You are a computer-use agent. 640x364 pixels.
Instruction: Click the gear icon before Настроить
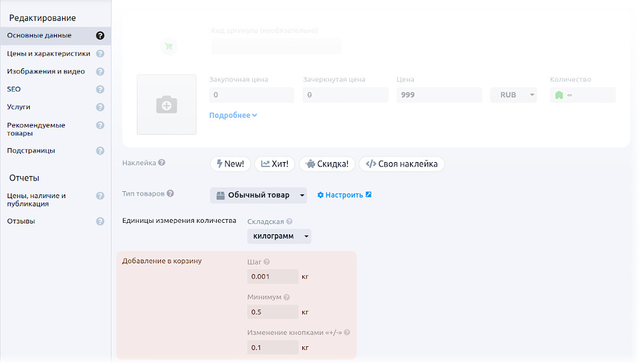(321, 195)
